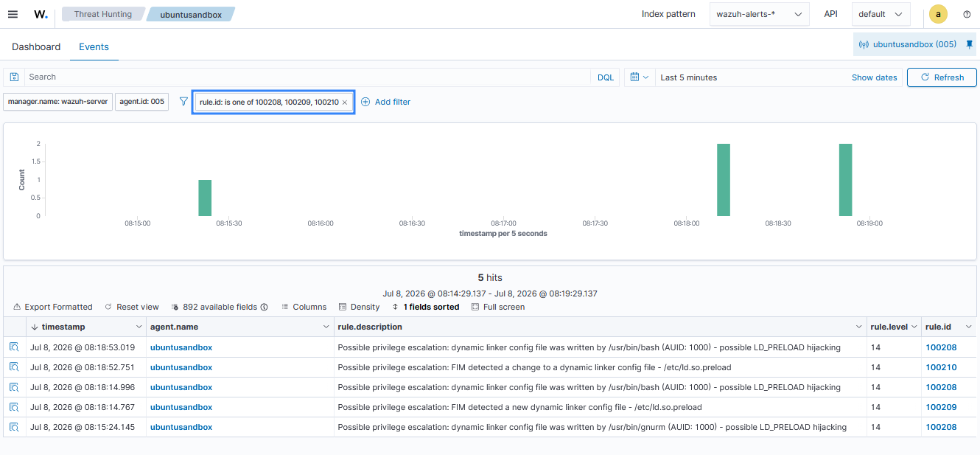Click the histogram bar near 08:15:30

(205, 198)
